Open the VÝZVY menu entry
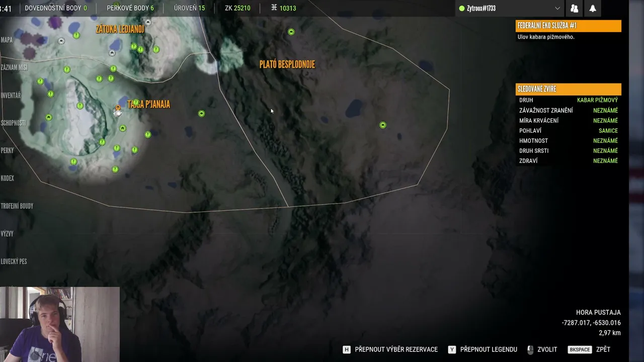This screenshot has height=362, width=644. [x=7, y=234]
